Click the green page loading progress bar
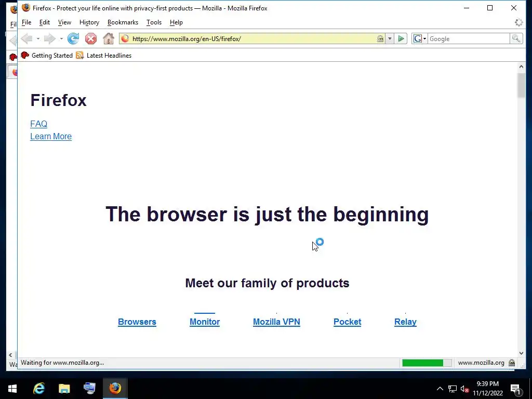The width and height of the screenshot is (532, 399). [427, 363]
